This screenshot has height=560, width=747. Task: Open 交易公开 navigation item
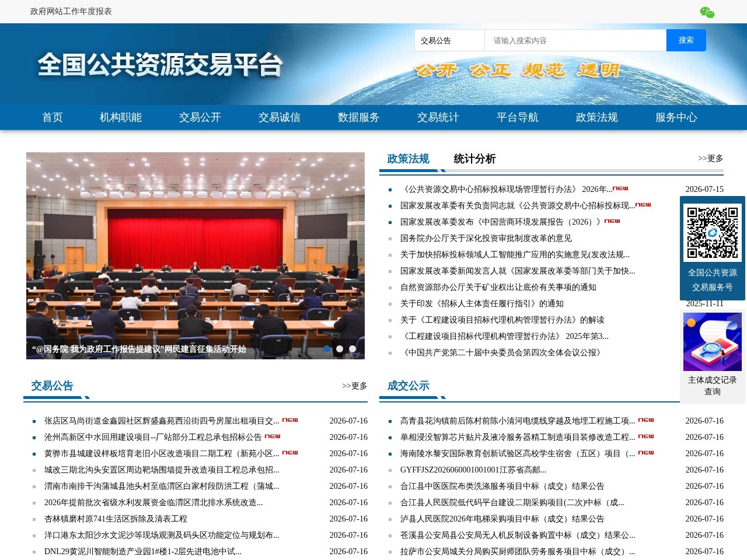[x=200, y=117]
